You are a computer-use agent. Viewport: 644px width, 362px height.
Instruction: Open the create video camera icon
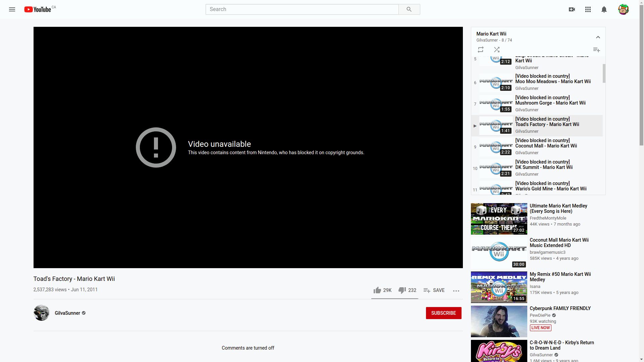572,9
